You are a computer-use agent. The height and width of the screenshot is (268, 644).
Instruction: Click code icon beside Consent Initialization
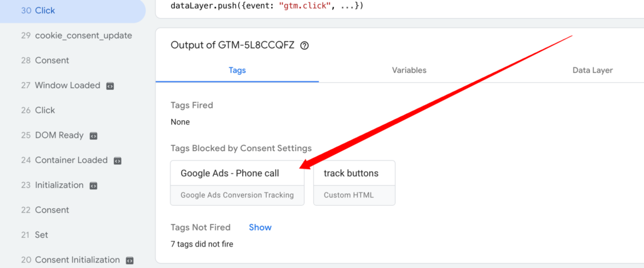[x=130, y=260]
